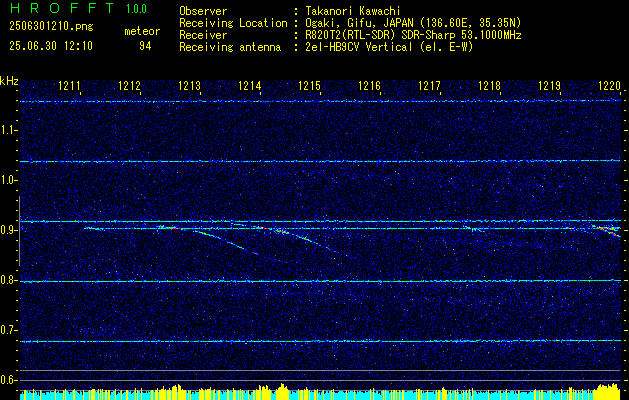Click the meteor label
Screen dimensions: 629x400
click(x=142, y=31)
